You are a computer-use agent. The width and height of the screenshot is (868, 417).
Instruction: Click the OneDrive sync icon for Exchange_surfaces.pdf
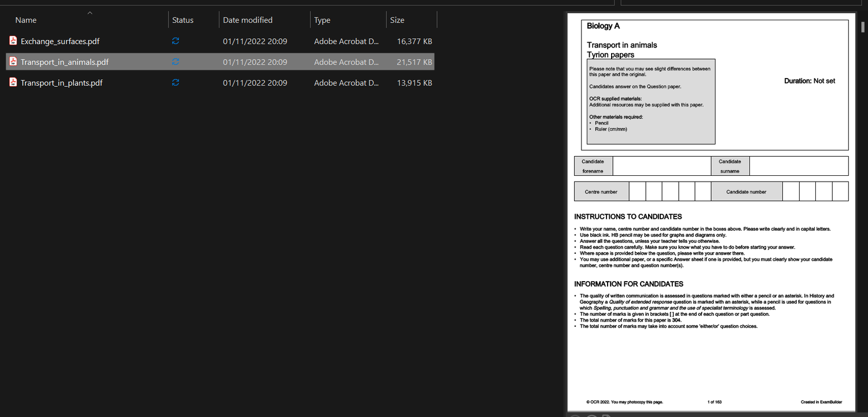tap(175, 41)
